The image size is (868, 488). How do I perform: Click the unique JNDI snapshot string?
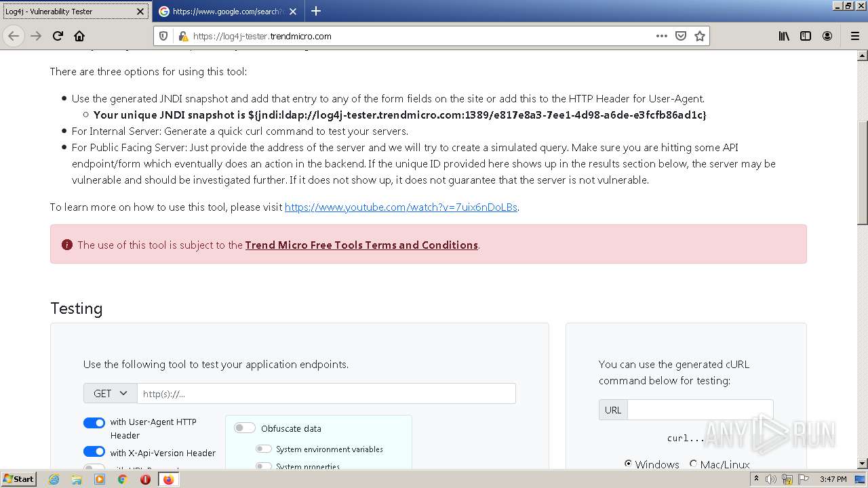(477, 115)
